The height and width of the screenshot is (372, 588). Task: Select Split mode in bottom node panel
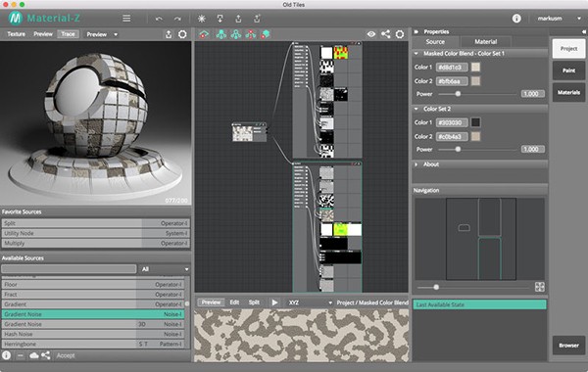coord(254,302)
